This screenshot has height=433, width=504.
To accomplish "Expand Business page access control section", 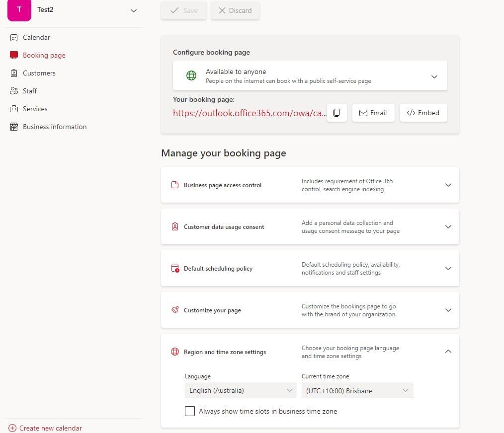I will tap(448, 185).
